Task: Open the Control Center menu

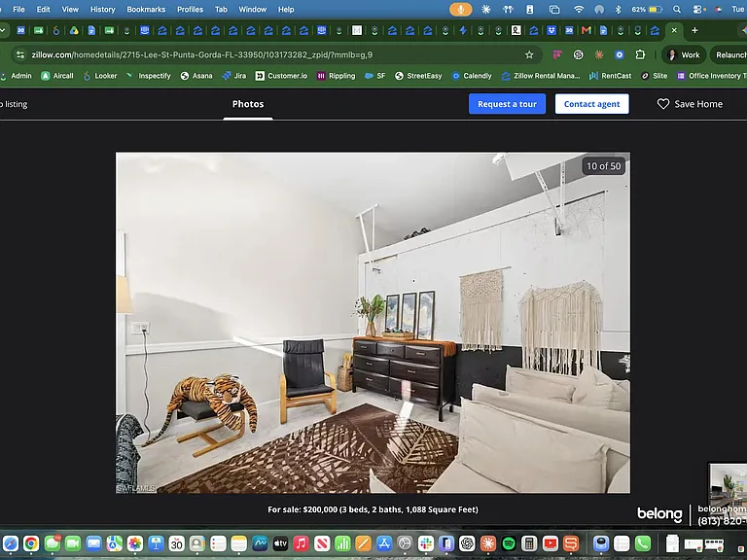Action: point(698,9)
